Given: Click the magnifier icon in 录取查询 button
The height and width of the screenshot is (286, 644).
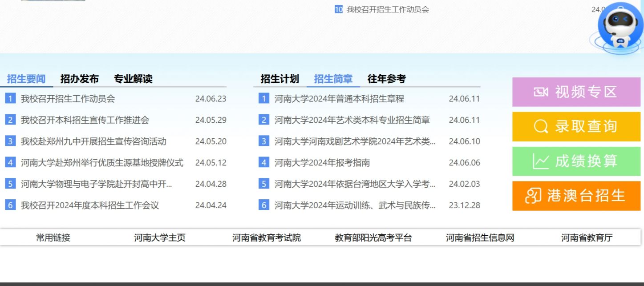Looking at the screenshot, I should (541, 127).
